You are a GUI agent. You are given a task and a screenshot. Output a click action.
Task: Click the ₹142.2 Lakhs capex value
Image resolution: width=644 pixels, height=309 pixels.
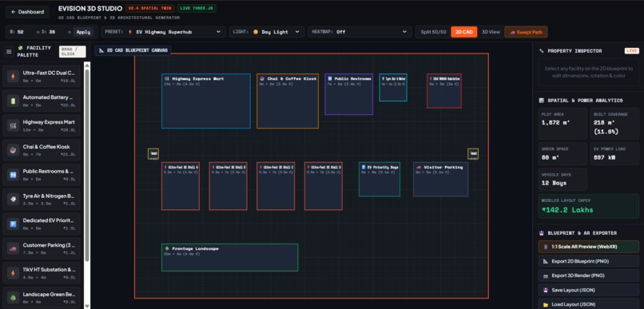pyautogui.click(x=567, y=210)
